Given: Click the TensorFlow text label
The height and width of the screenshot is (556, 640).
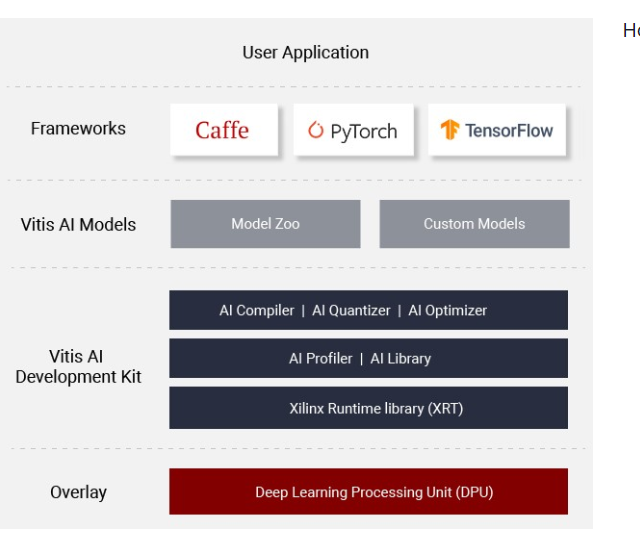Looking at the screenshot, I should pyautogui.click(x=509, y=131).
